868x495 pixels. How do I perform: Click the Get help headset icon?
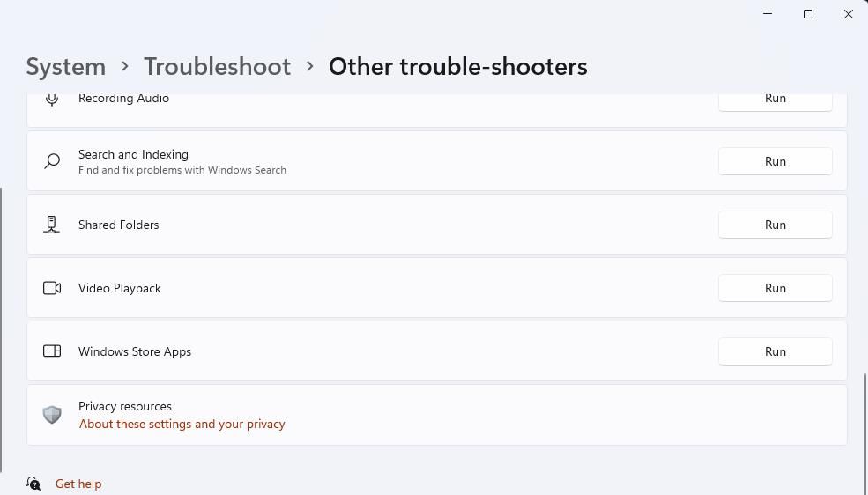(x=33, y=484)
